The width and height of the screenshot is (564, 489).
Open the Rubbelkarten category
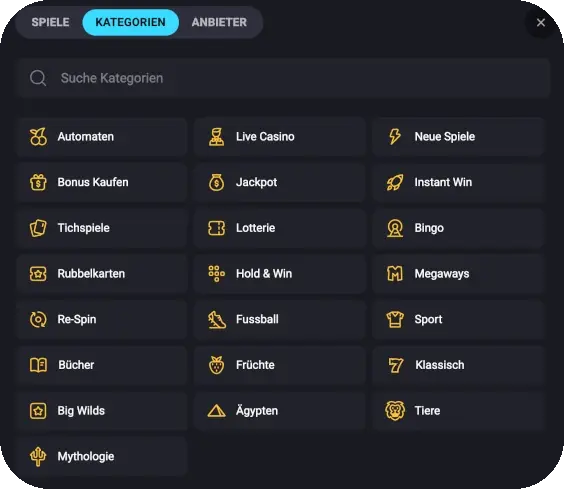102,274
